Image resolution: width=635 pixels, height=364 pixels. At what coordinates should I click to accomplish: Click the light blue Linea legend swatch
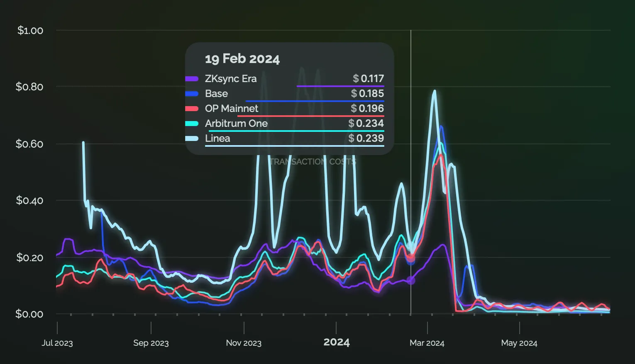point(192,138)
